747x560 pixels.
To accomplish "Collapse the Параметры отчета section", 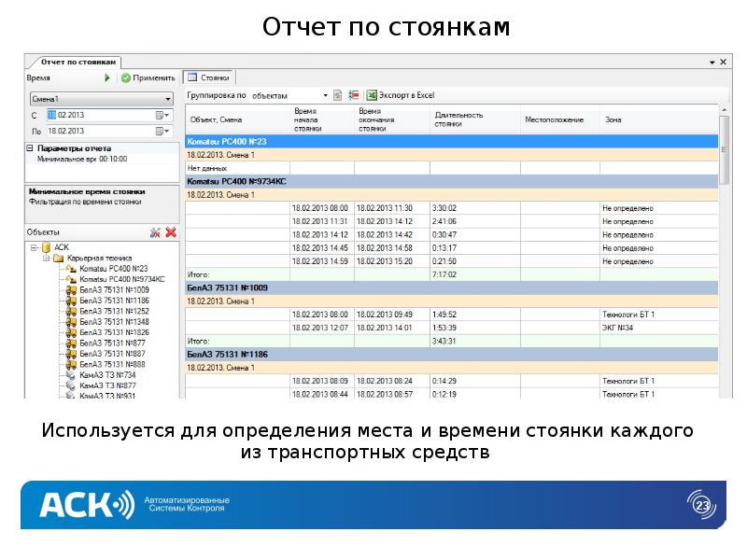I will tap(31, 148).
